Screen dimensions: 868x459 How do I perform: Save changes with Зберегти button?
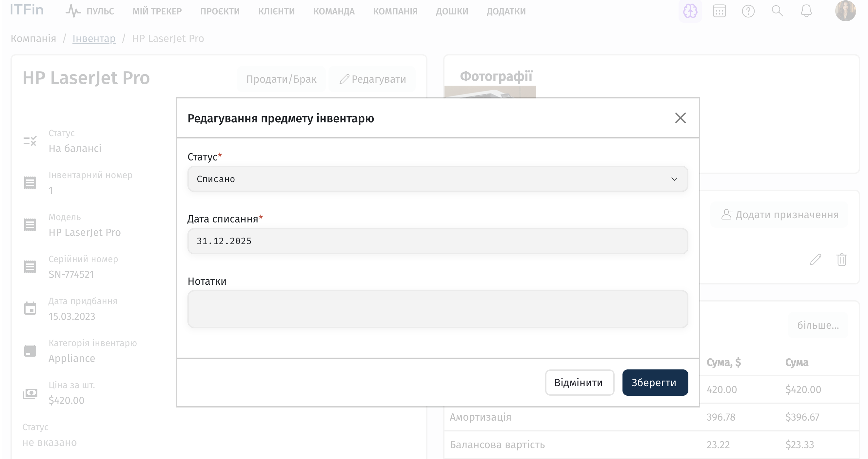[655, 383]
